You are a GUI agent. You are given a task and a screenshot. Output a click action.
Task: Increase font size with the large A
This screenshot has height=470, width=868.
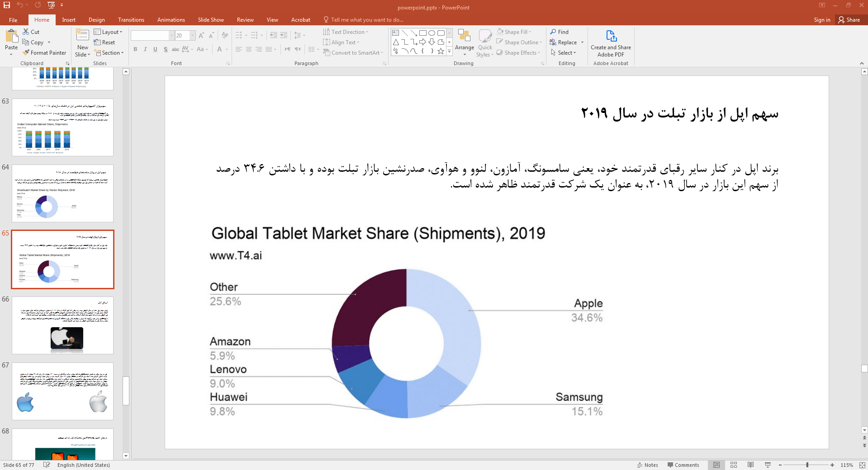click(201, 35)
